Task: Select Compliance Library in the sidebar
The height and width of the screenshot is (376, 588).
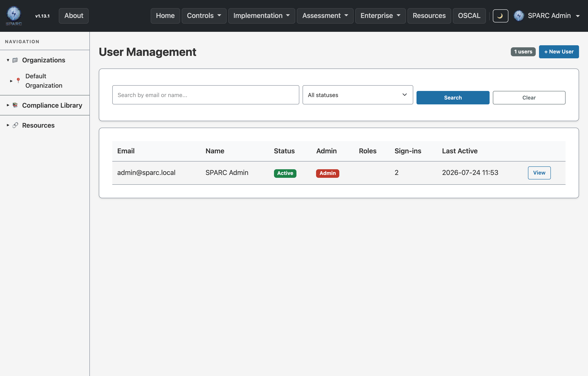Action: [x=52, y=105]
